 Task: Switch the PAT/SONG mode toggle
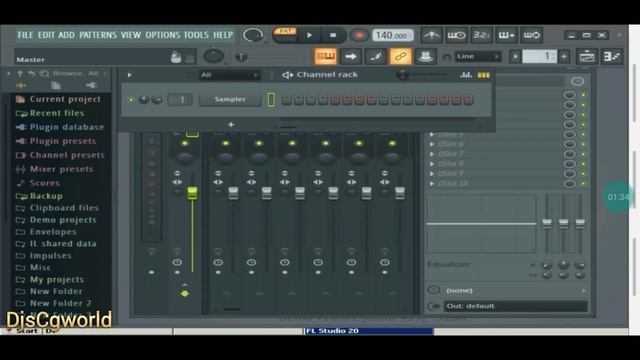tap(285, 35)
